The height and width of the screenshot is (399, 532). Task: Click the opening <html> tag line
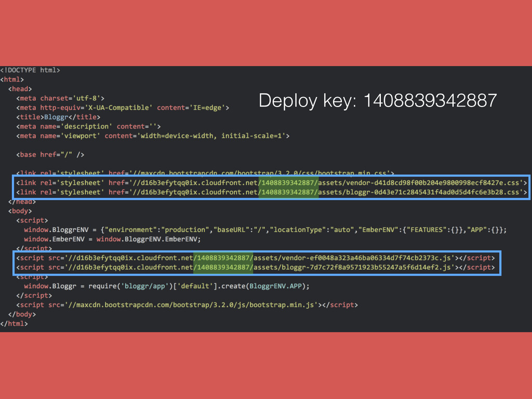12,79
